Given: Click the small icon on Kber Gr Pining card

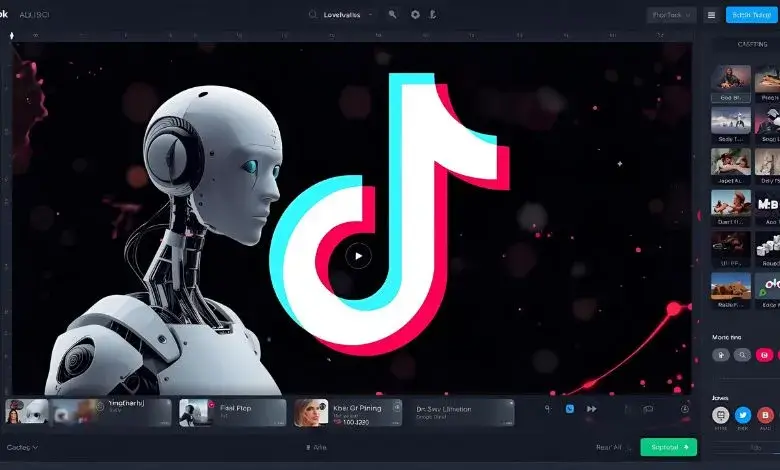Looking at the screenshot, I should click(396, 407).
